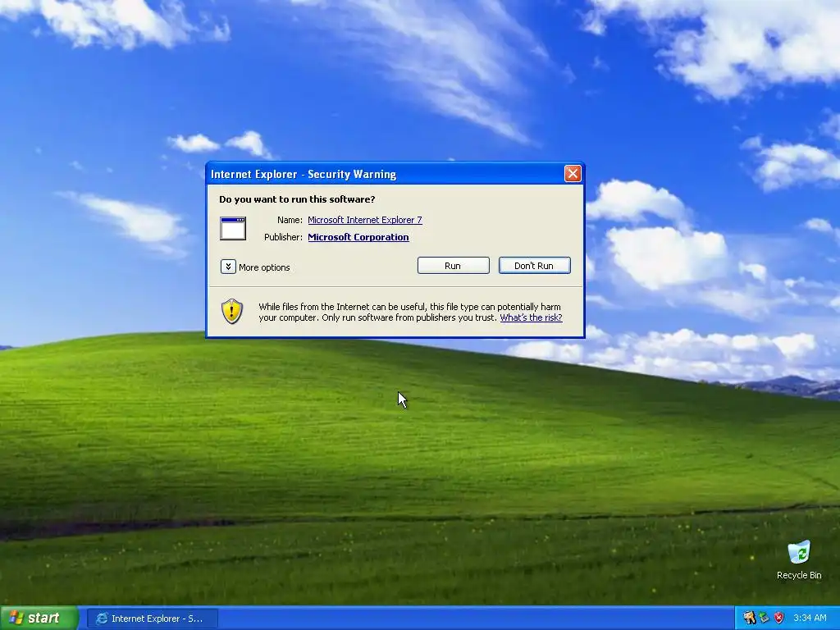Click the Windows Genuine keys tray icon
This screenshot has height=630, width=840.
click(749, 618)
